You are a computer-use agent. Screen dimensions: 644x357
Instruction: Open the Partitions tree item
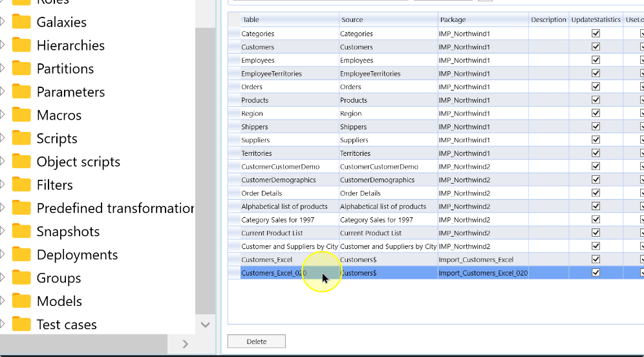(65, 69)
